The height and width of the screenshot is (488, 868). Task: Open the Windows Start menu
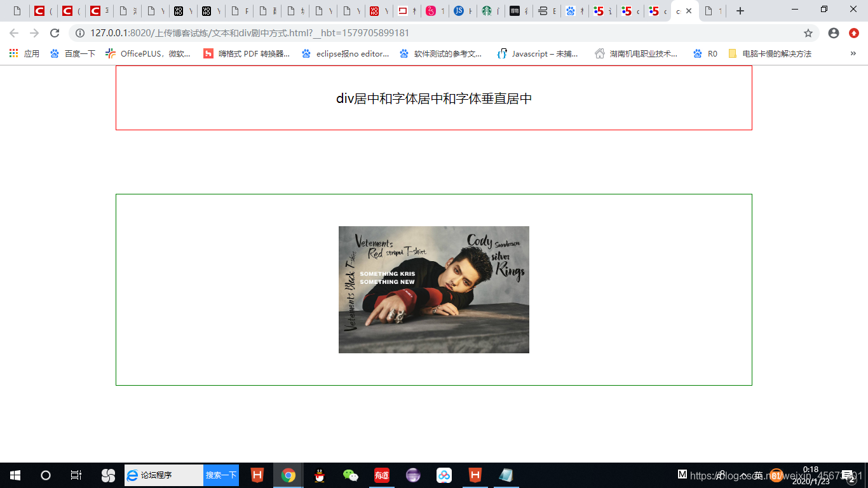[15, 475]
